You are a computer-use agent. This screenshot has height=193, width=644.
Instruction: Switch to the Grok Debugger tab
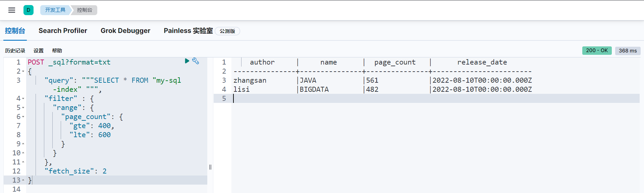125,31
